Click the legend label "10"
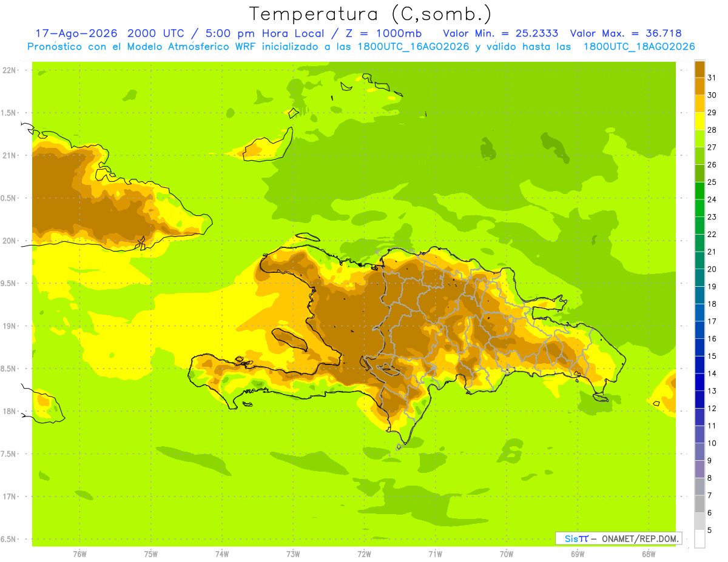728x562 pixels. click(712, 443)
